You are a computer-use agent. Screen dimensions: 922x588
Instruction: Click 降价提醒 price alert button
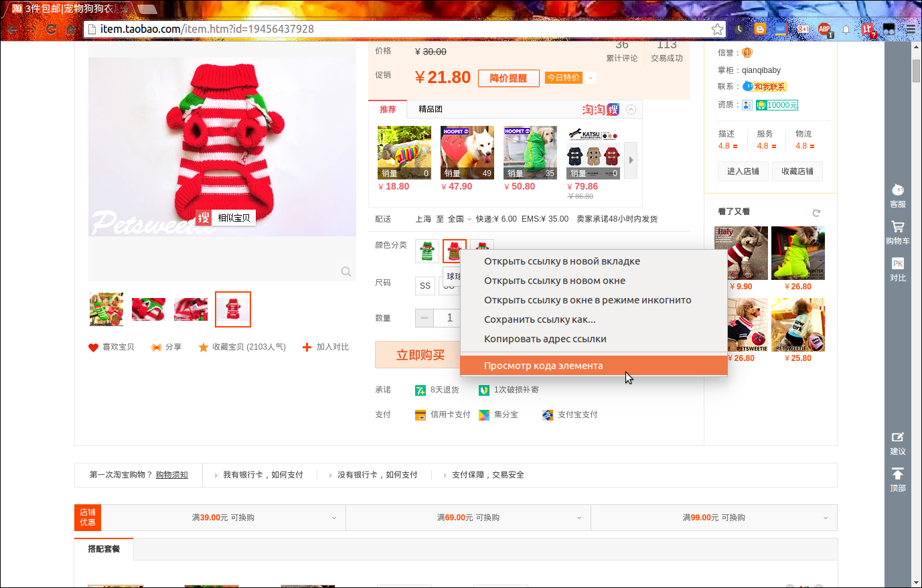point(508,78)
